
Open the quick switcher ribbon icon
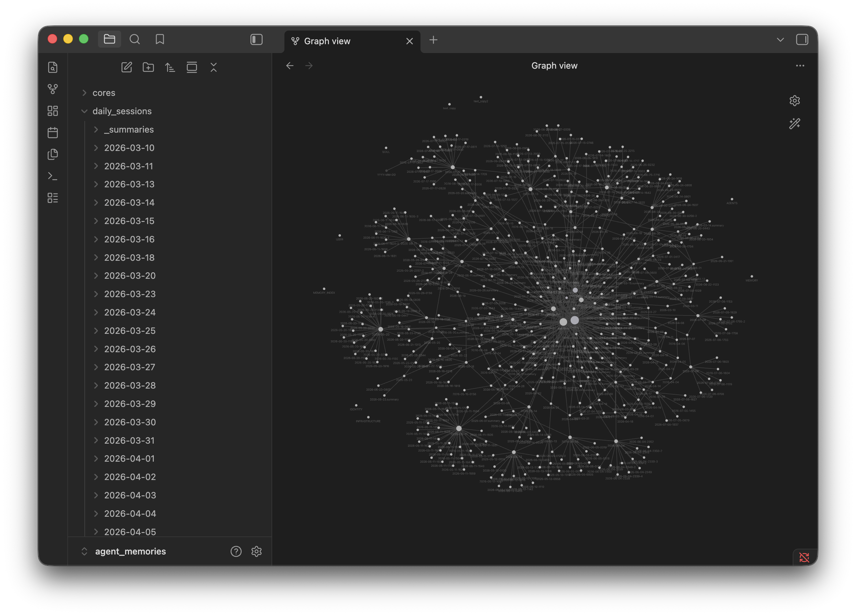53,67
